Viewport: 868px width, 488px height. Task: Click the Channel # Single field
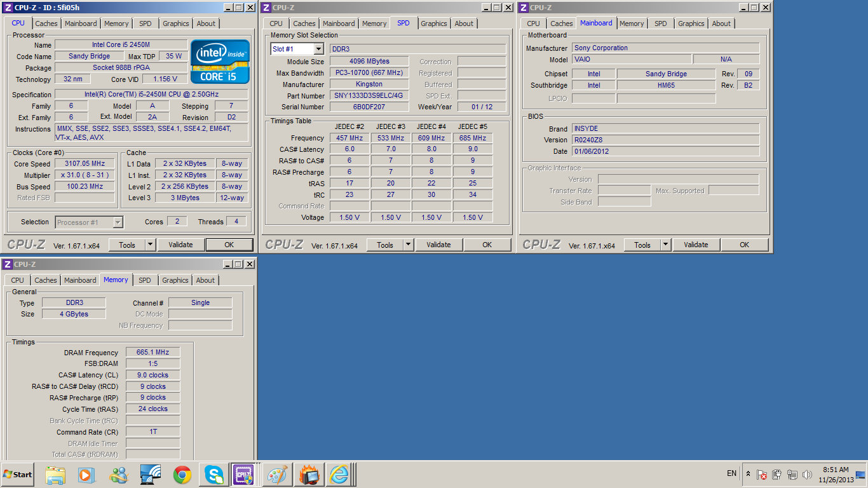pos(200,302)
